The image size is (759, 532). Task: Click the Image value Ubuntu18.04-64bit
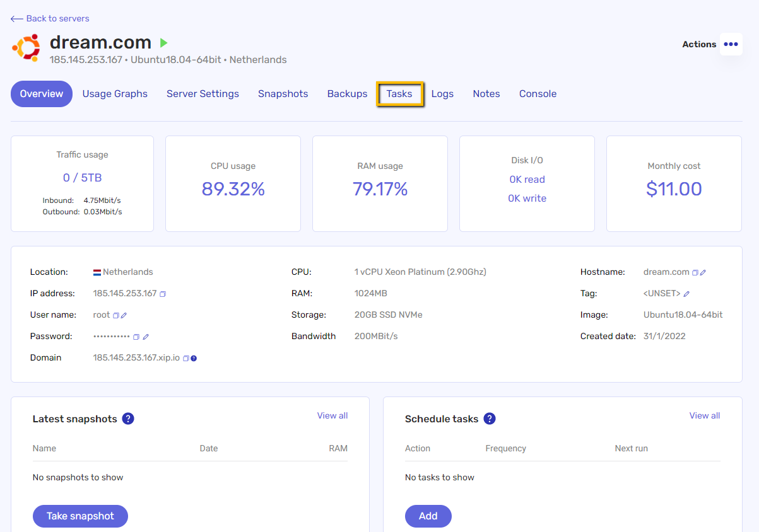pyautogui.click(x=683, y=315)
